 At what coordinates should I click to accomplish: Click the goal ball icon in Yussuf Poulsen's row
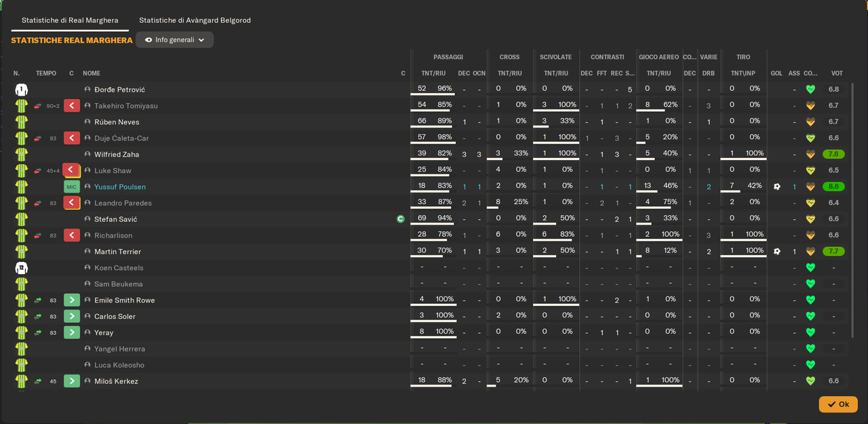(776, 187)
